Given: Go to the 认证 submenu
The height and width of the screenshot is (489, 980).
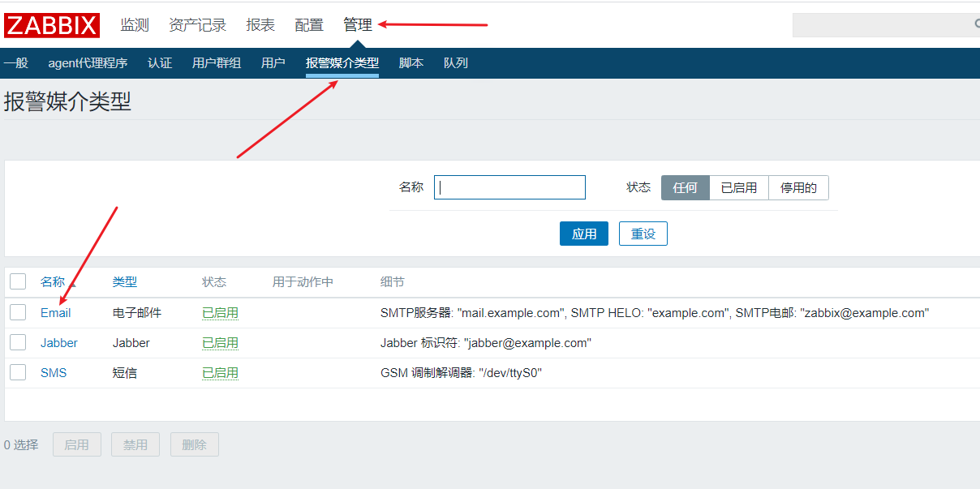Looking at the screenshot, I should (x=160, y=62).
